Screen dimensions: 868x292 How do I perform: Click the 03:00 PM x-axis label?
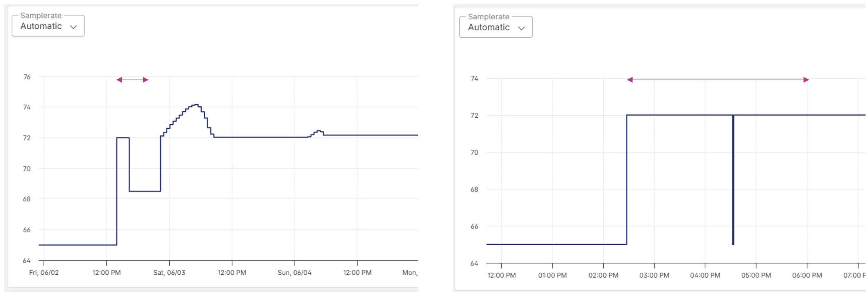click(654, 275)
